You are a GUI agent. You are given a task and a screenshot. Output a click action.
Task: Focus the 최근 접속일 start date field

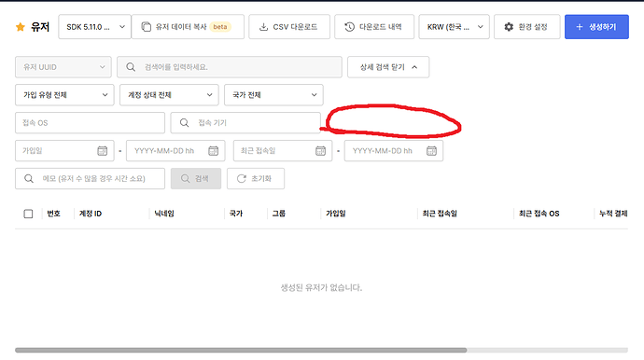283,151
